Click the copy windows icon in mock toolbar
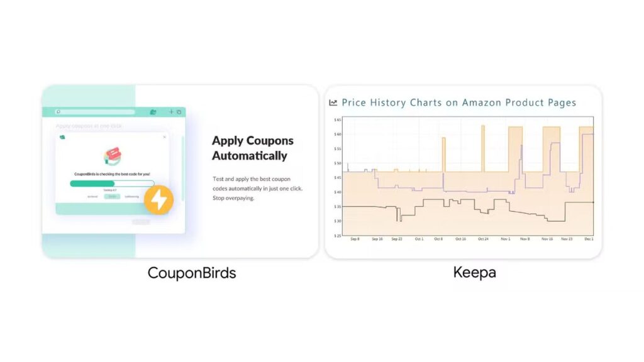 pyautogui.click(x=179, y=112)
